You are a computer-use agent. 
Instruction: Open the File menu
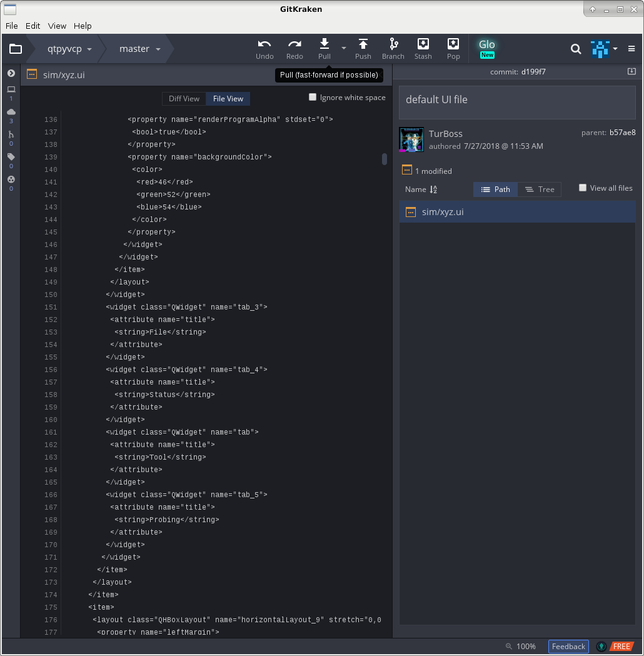point(12,26)
